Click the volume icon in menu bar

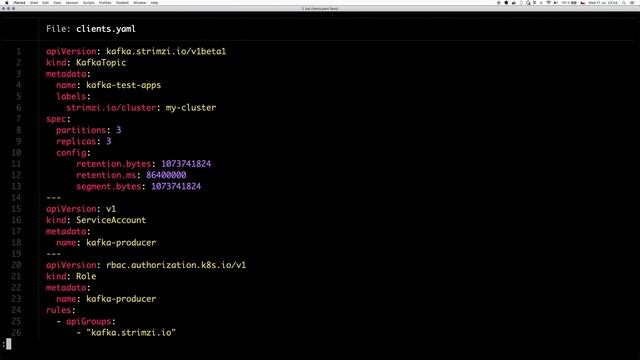(x=555, y=2)
